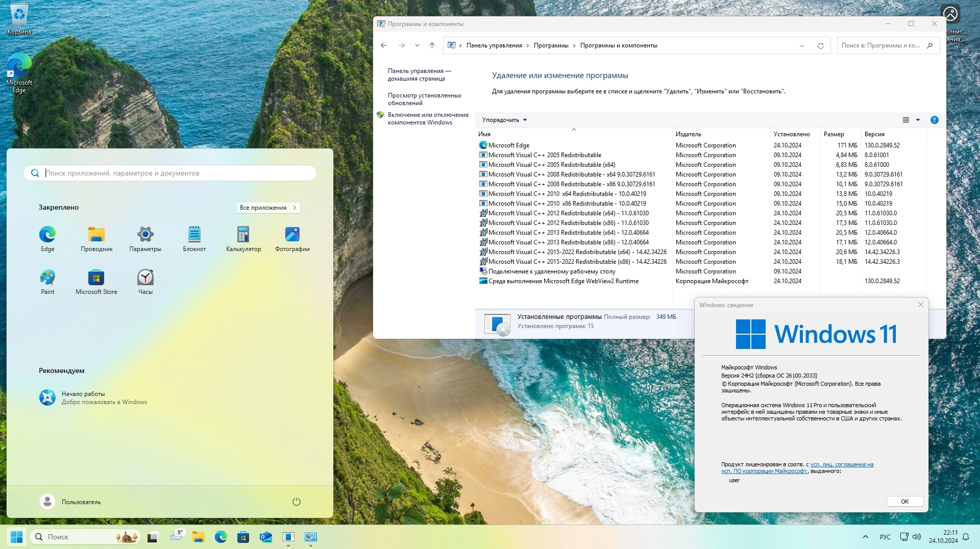Go up one level in Control Panel

pos(432,46)
